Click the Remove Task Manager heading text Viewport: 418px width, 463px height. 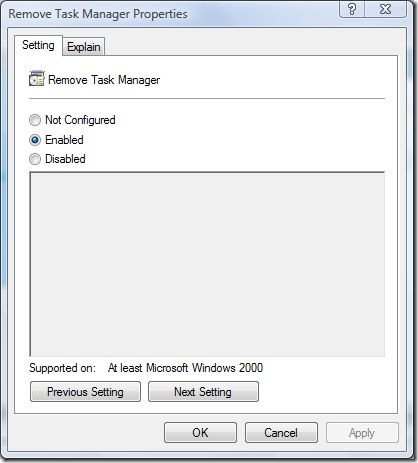pyautogui.click(x=104, y=80)
